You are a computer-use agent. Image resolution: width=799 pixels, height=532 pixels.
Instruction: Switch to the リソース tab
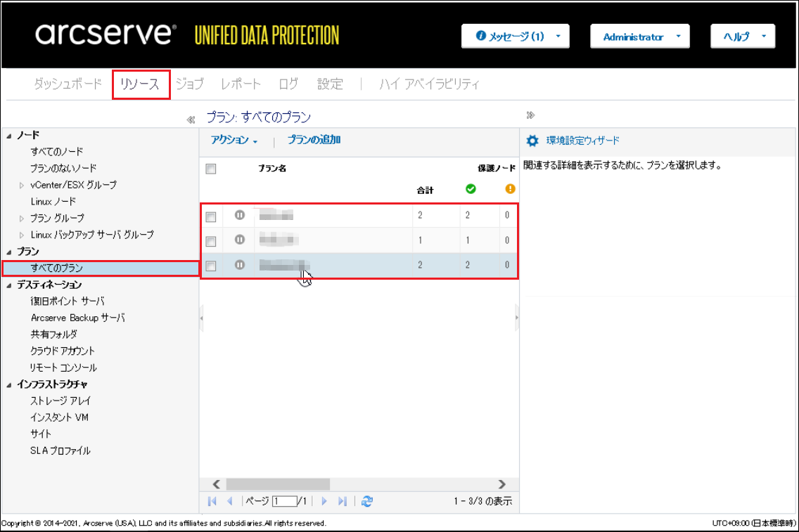click(140, 84)
